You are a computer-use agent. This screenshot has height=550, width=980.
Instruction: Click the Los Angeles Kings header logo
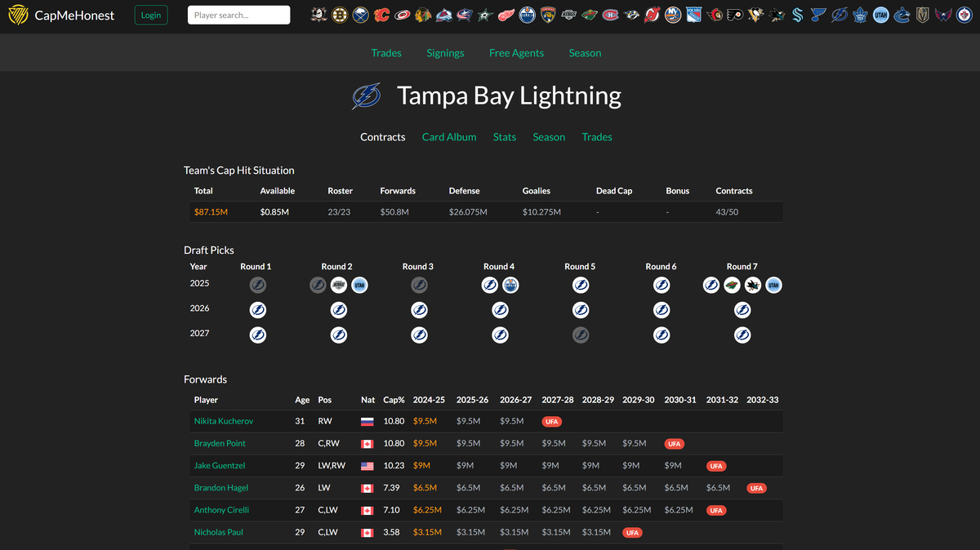[569, 15]
